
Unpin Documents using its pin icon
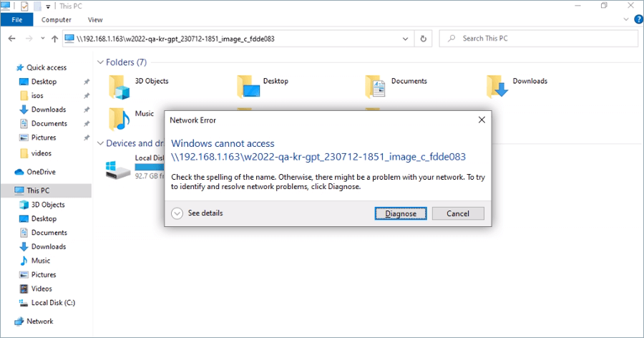tap(87, 124)
